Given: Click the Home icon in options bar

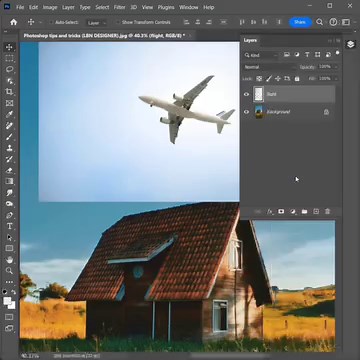Looking at the screenshot, I should [x=14, y=22].
